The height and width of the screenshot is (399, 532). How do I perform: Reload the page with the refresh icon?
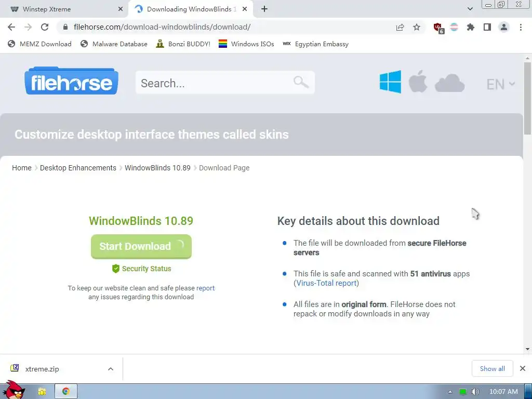click(x=45, y=27)
